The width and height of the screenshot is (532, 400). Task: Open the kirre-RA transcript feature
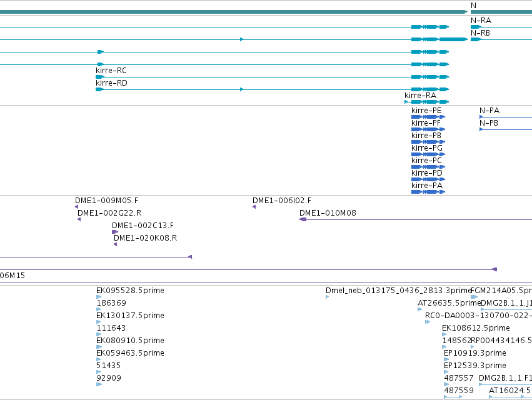pyautogui.click(x=426, y=102)
